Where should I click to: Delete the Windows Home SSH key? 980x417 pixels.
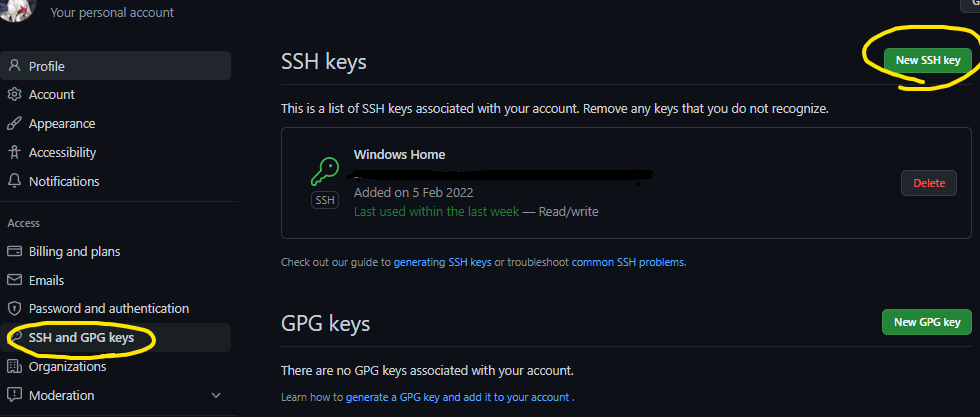pyautogui.click(x=928, y=183)
